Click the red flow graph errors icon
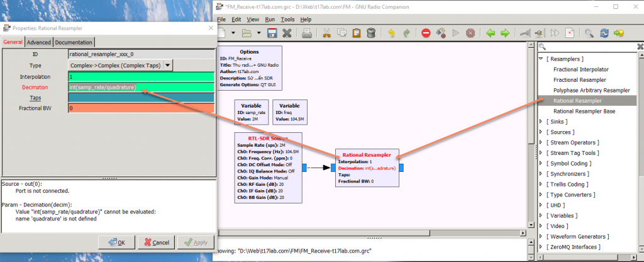This screenshot has height=262, width=644. click(426, 32)
